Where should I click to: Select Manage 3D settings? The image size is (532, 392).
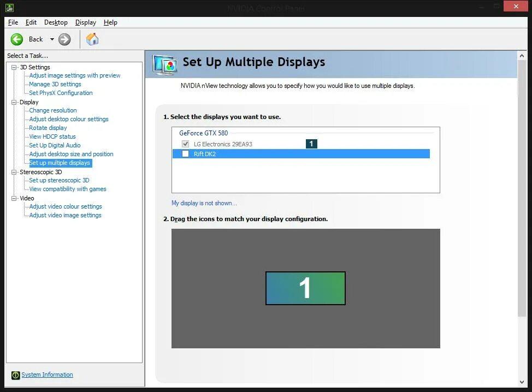(55, 84)
